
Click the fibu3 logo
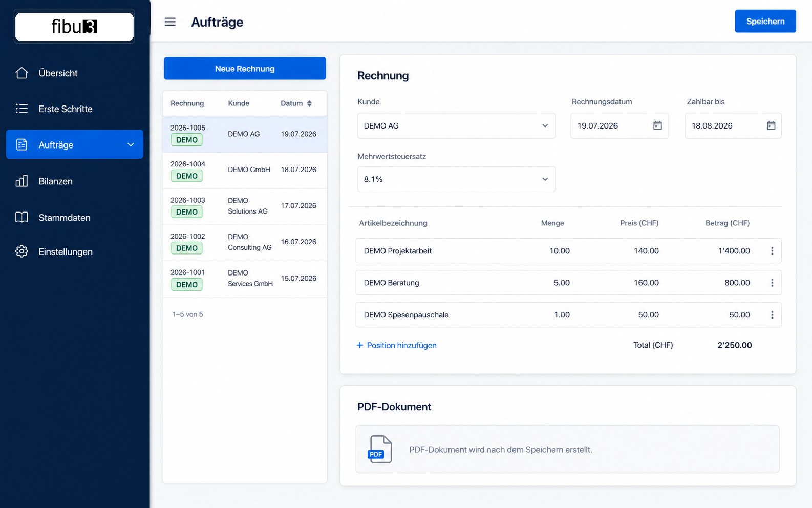tap(74, 26)
